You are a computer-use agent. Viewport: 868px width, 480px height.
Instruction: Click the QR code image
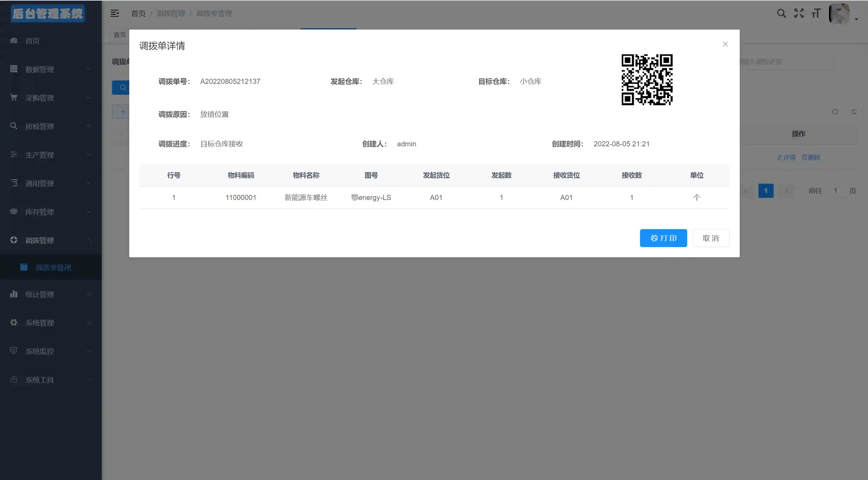(x=647, y=80)
